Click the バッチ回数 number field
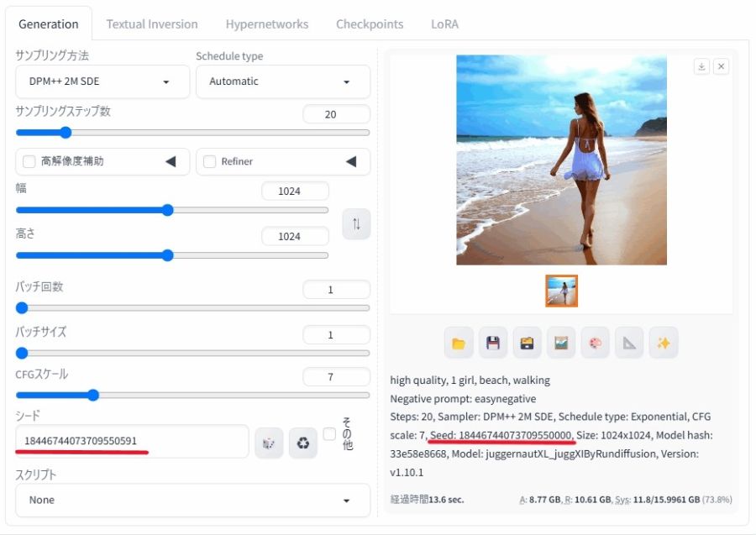Screen dimensions: 756x535 pos(336,289)
